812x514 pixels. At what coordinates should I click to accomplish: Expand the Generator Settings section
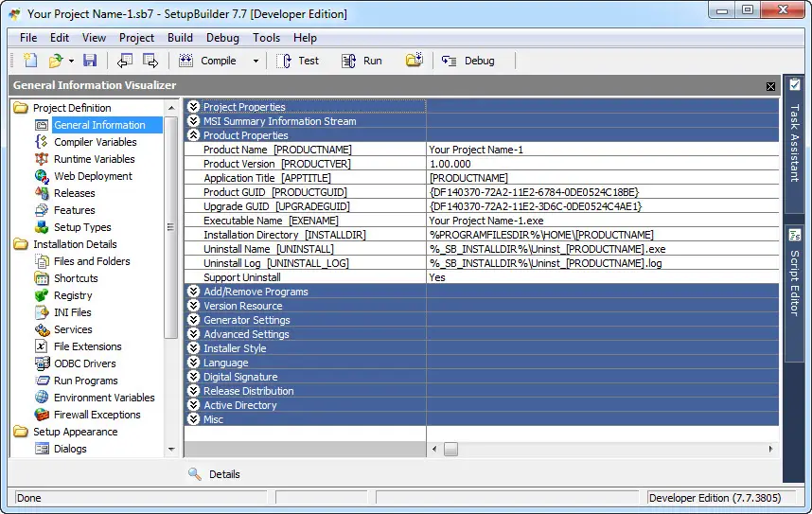click(194, 320)
